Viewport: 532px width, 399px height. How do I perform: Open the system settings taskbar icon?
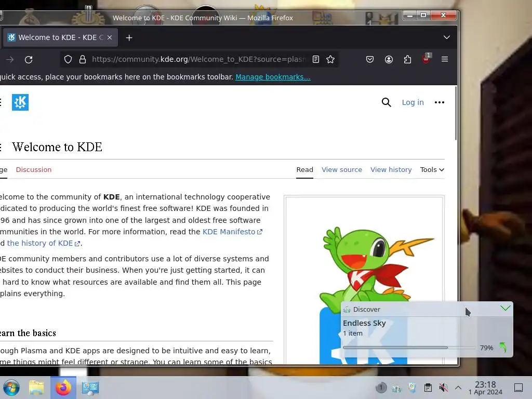(x=90, y=388)
